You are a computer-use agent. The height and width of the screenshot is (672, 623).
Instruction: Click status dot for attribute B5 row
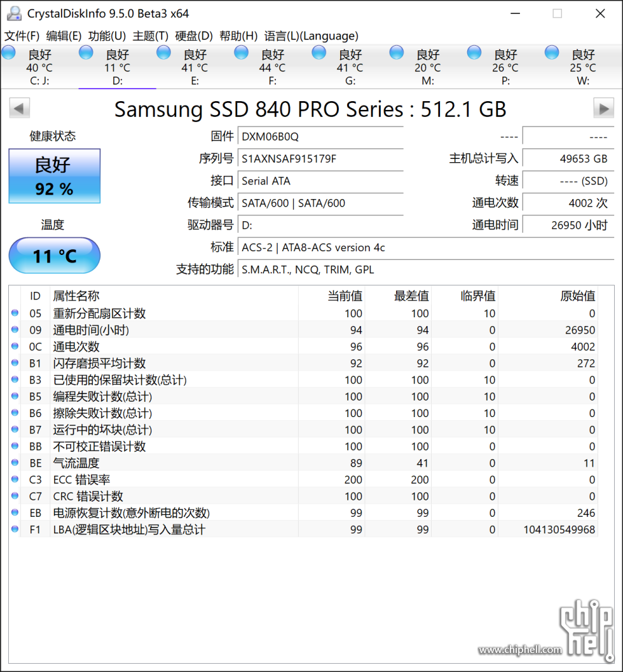click(x=15, y=396)
